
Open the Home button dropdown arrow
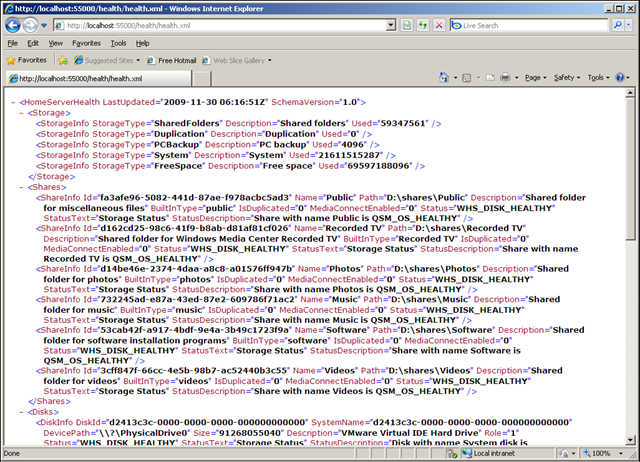456,78
